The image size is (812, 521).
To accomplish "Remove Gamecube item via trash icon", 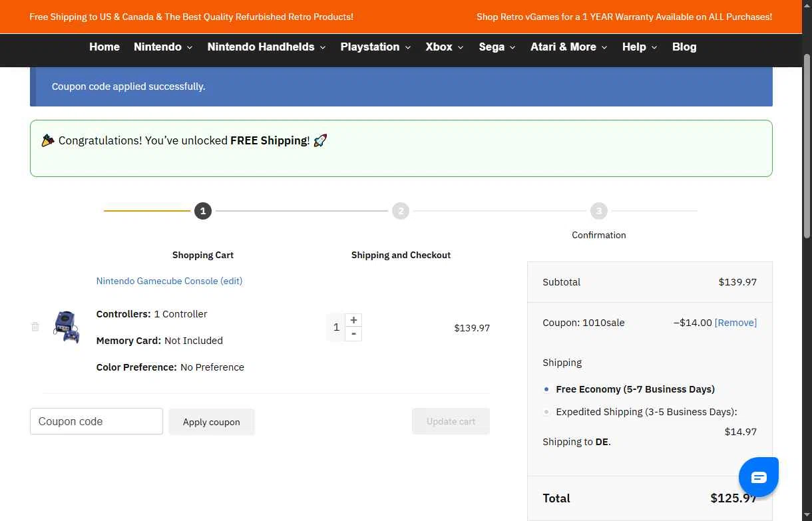I will [35, 327].
